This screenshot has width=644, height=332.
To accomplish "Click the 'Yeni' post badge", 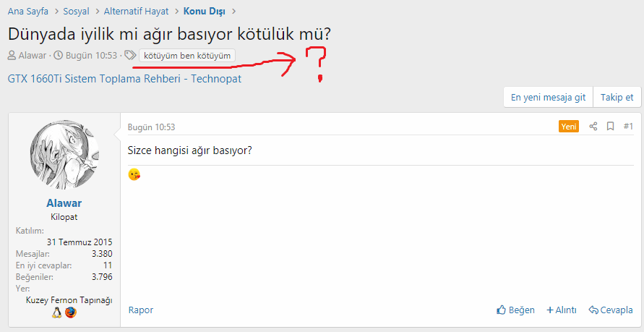I will (x=568, y=127).
